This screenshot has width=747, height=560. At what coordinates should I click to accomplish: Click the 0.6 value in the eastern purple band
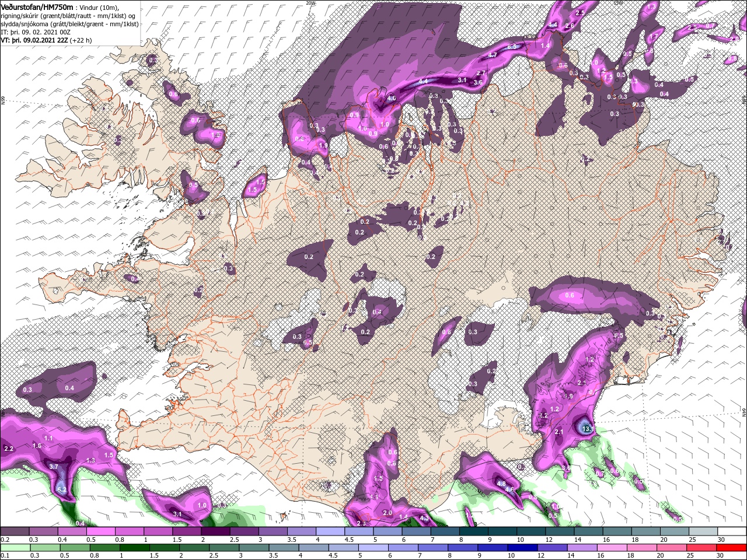570,295
